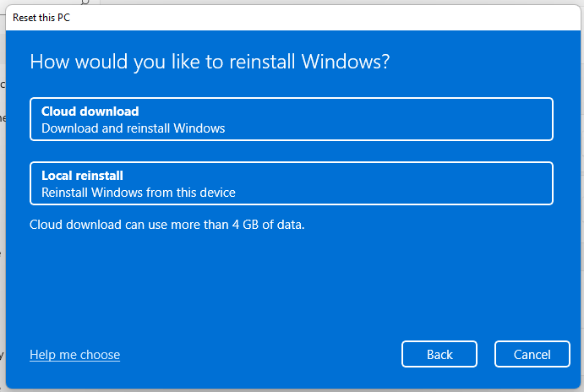Click the 'Download and reinstall Windows' description
The image size is (584, 392).
[133, 128]
